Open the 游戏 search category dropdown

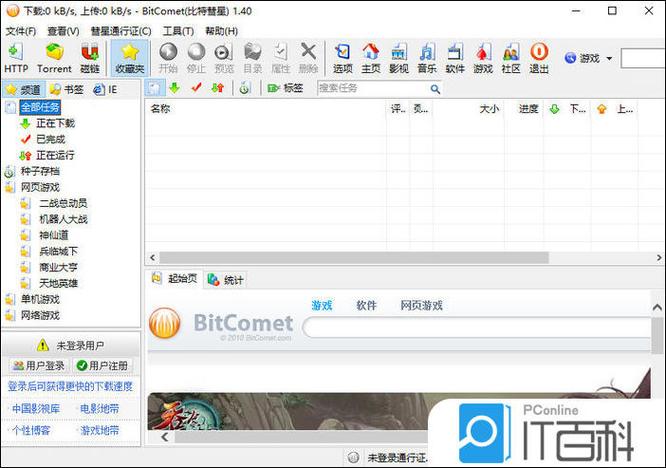(x=589, y=58)
